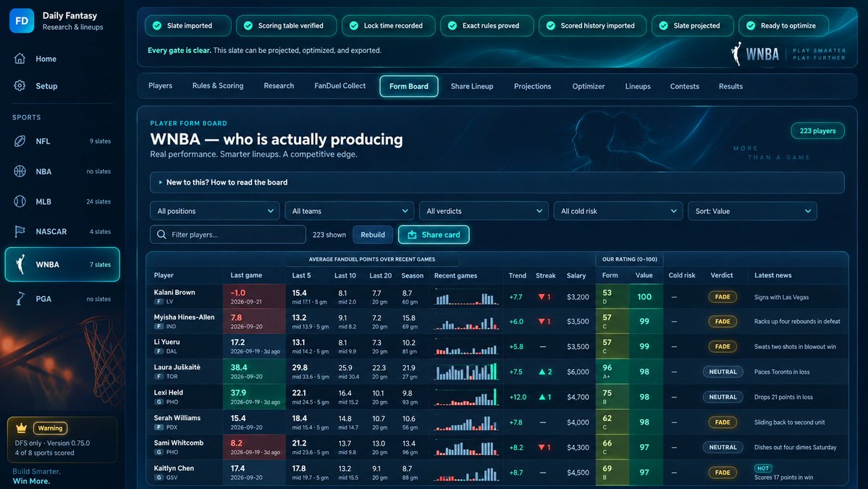Select the MLB baseball icon
The width and height of the screenshot is (868, 489).
click(20, 201)
